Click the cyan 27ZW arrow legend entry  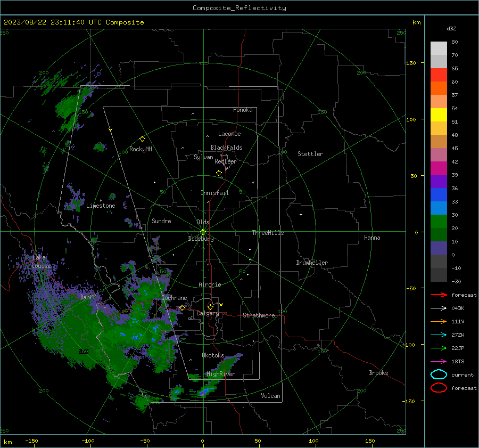click(439, 335)
